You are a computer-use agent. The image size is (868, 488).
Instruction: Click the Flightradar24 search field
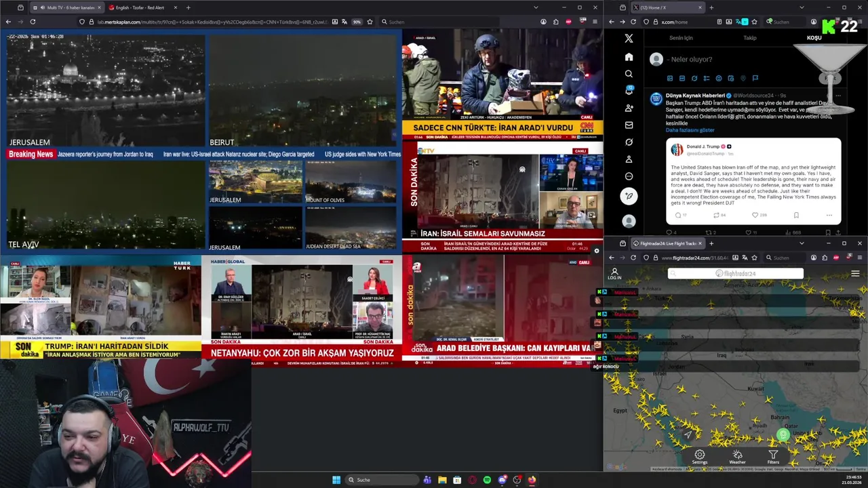tap(736, 274)
